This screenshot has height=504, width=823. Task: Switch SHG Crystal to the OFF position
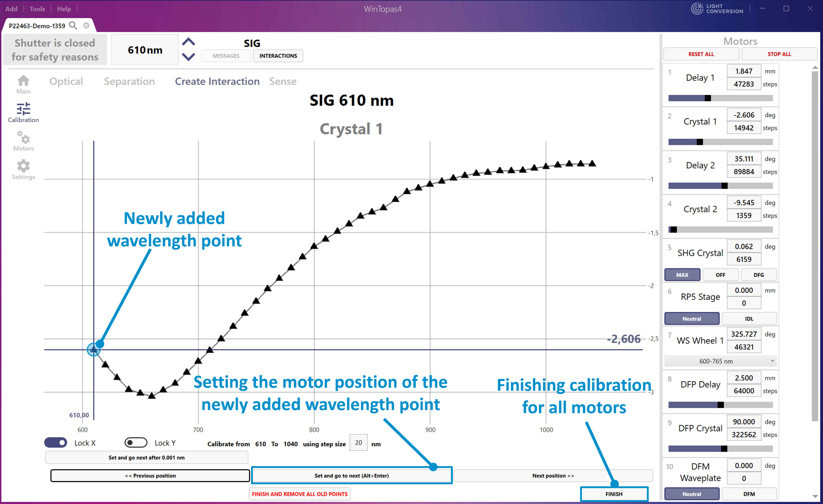[720, 275]
